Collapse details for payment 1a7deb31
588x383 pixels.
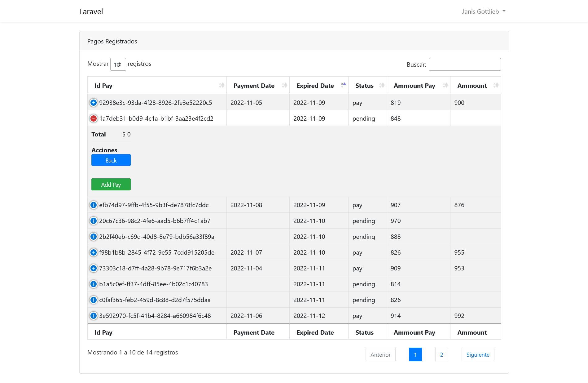click(93, 118)
